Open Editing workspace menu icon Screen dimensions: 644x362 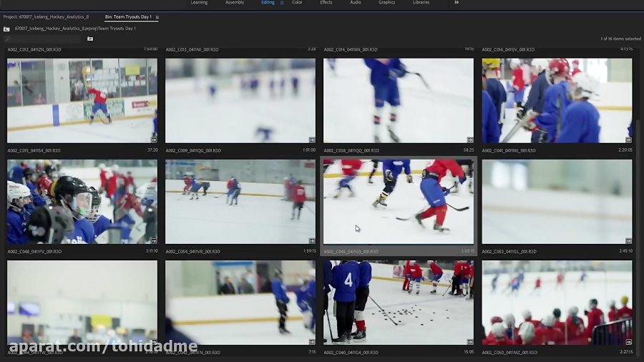282,2
